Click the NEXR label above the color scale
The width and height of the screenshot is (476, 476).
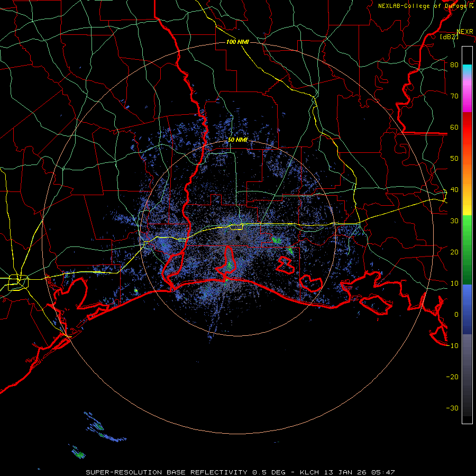(x=465, y=32)
